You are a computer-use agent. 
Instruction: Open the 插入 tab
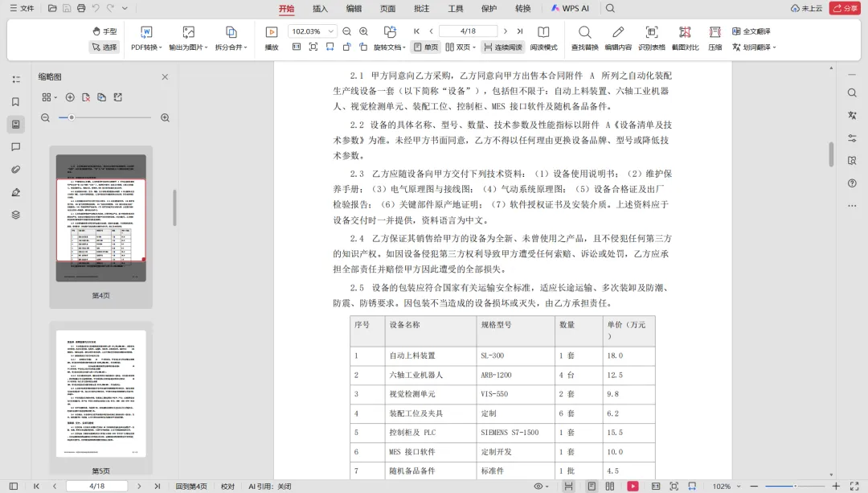(x=320, y=8)
